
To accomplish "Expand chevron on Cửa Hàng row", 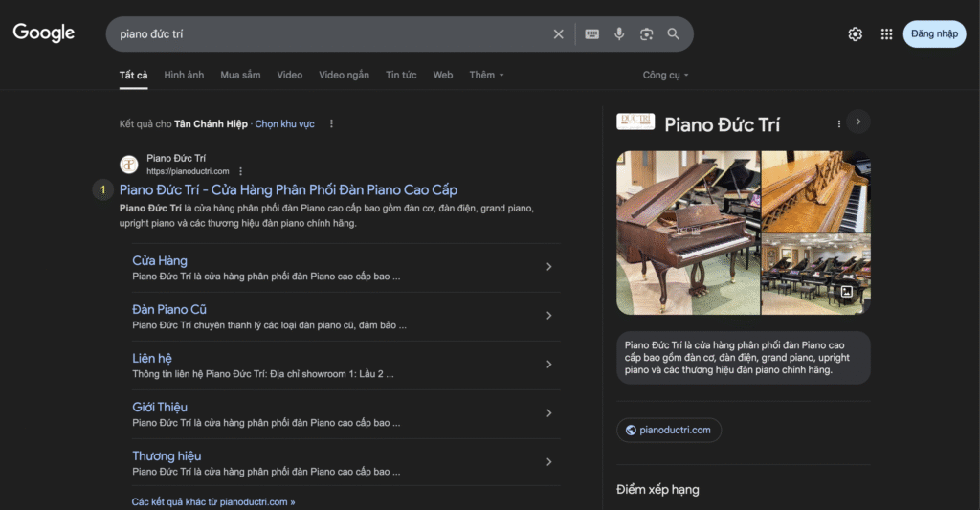I will point(548,267).
